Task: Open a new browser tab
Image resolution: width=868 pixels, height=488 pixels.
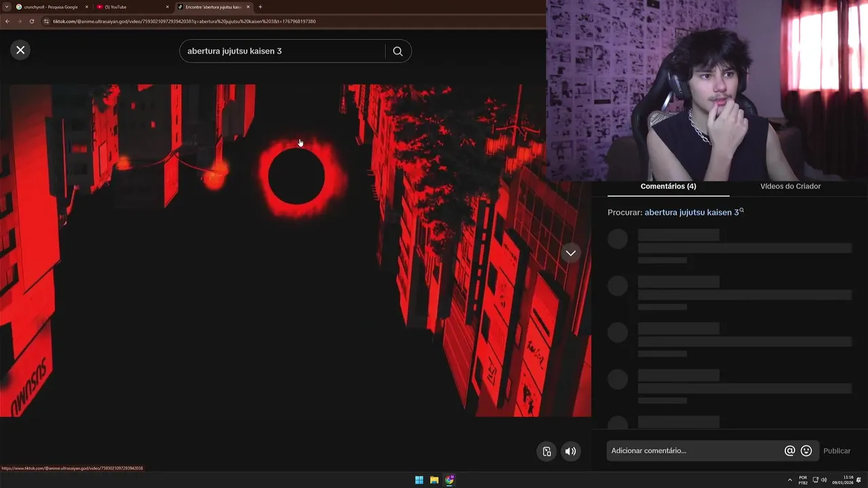Action: coord(260,7)
